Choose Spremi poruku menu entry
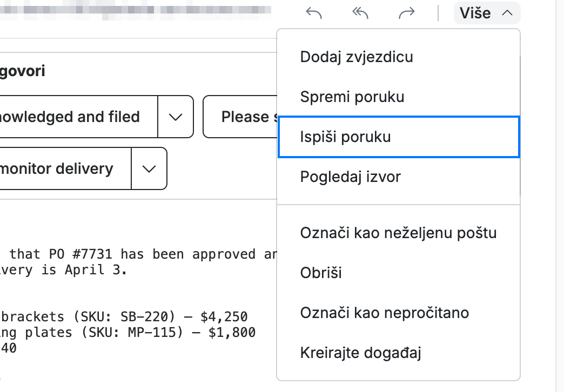Screen dimensions: 564x392 click(399, 97)
